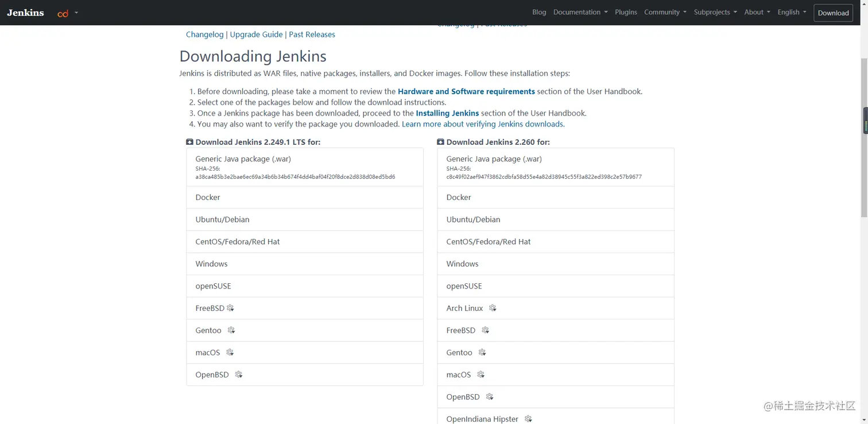Click the Jenkins logo in navbar
The width and height of the screenshot is (868, 424).
click(x=25, y=12)
